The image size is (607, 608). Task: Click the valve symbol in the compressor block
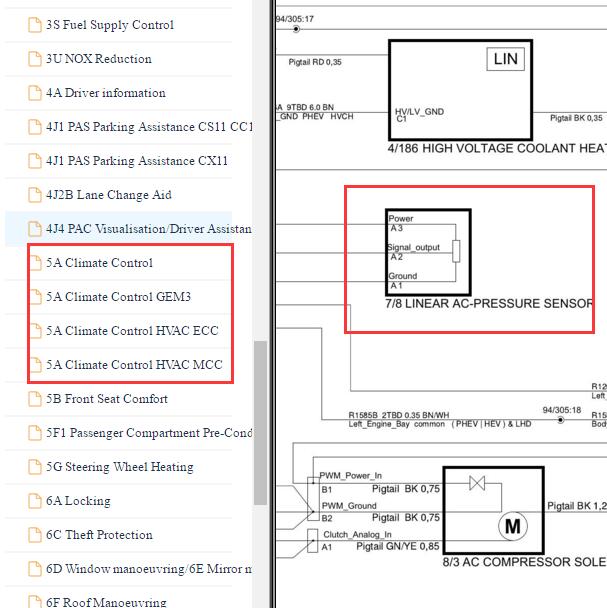coord(477,484)
